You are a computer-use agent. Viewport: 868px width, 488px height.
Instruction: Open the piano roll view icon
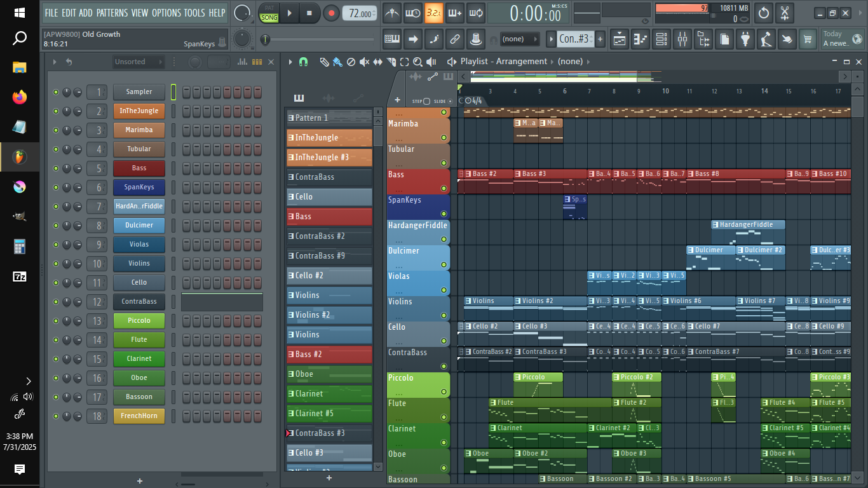pyautogui.click(x=640, y=39)
